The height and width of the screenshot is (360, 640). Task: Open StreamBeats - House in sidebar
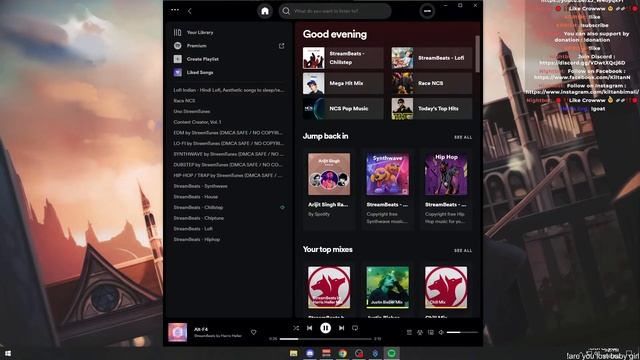[196, 197]
